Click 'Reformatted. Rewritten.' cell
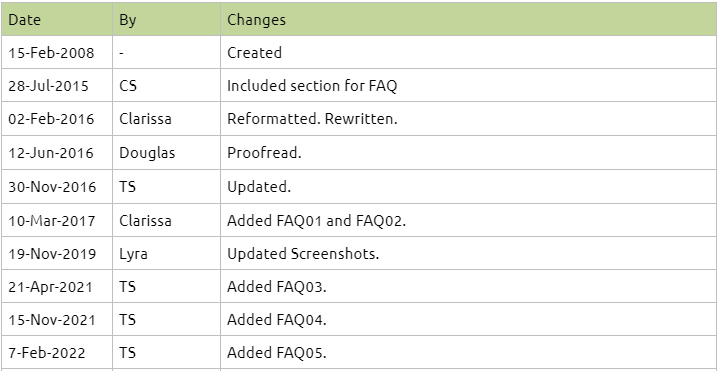Viewport: 719px width, 371px height. tap(469, 119)
